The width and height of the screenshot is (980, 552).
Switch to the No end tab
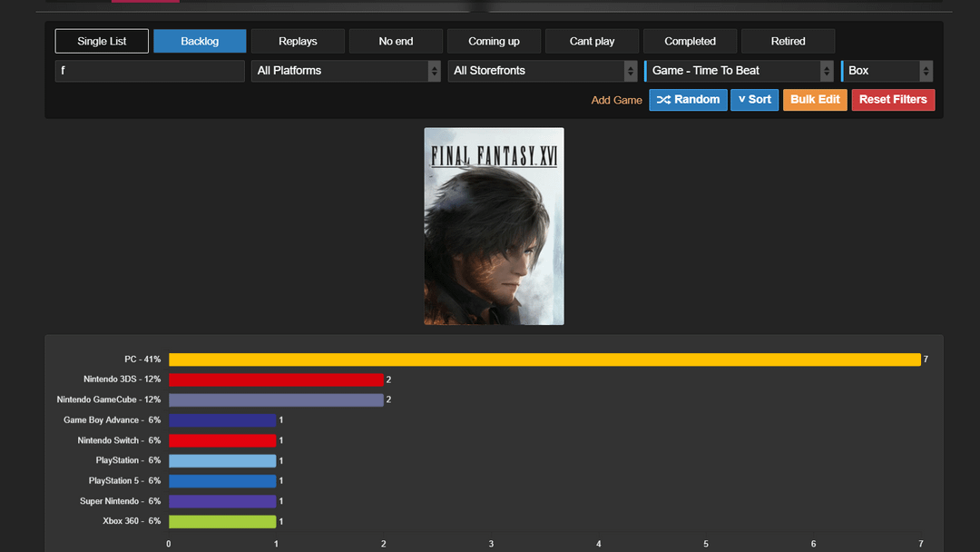pos(396,41)
